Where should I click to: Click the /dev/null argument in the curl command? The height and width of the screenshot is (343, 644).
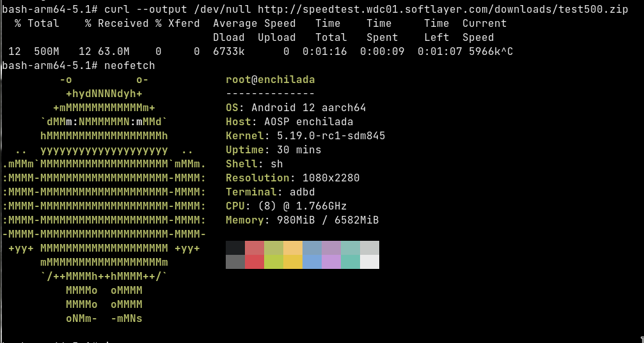click(222, 10)
